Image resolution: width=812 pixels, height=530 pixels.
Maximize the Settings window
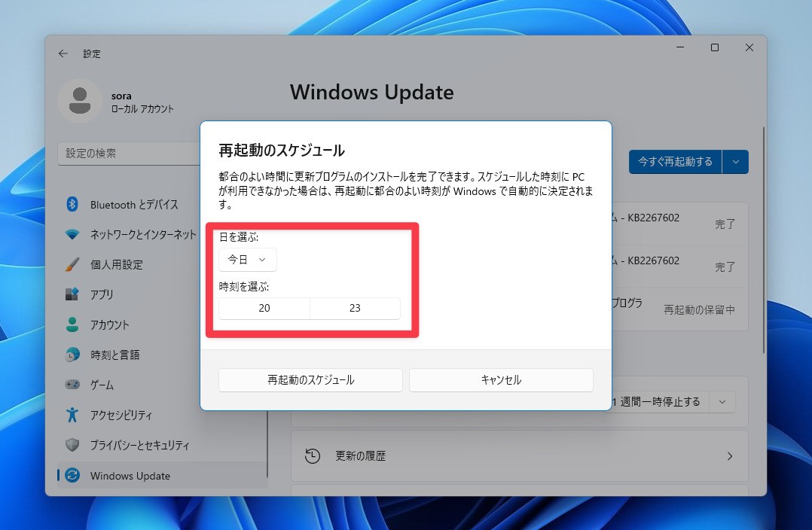pyautogui.click(x=715, y=47)
